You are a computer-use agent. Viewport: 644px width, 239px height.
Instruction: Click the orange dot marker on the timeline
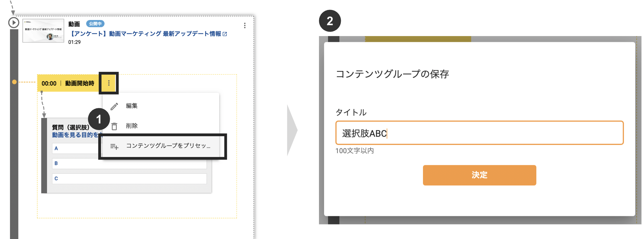(x=14, y=81)
